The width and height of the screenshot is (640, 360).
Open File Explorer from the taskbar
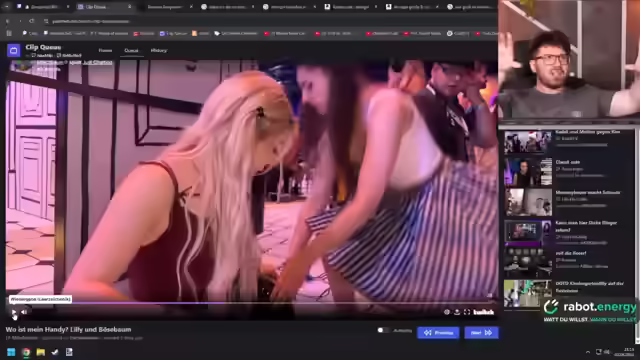click(x=41, y=352)
